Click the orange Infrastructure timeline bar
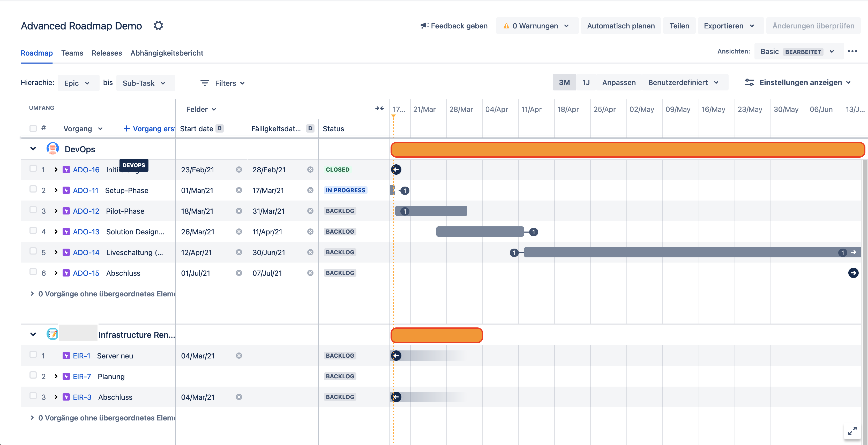 437,335
